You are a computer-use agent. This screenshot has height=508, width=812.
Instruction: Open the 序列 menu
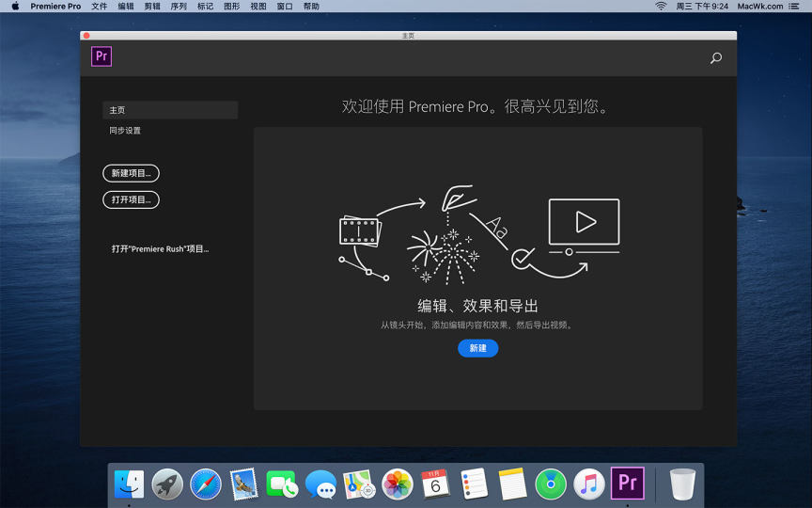coord(179,6)
